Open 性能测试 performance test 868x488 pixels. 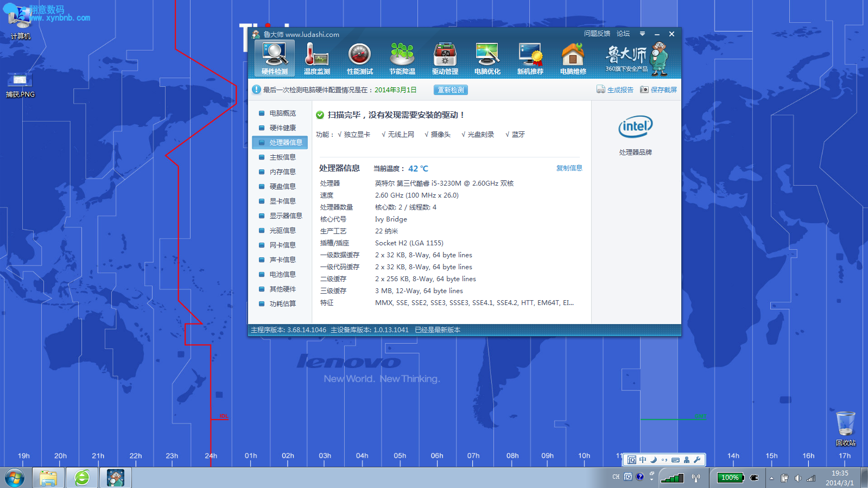point(359,59)
